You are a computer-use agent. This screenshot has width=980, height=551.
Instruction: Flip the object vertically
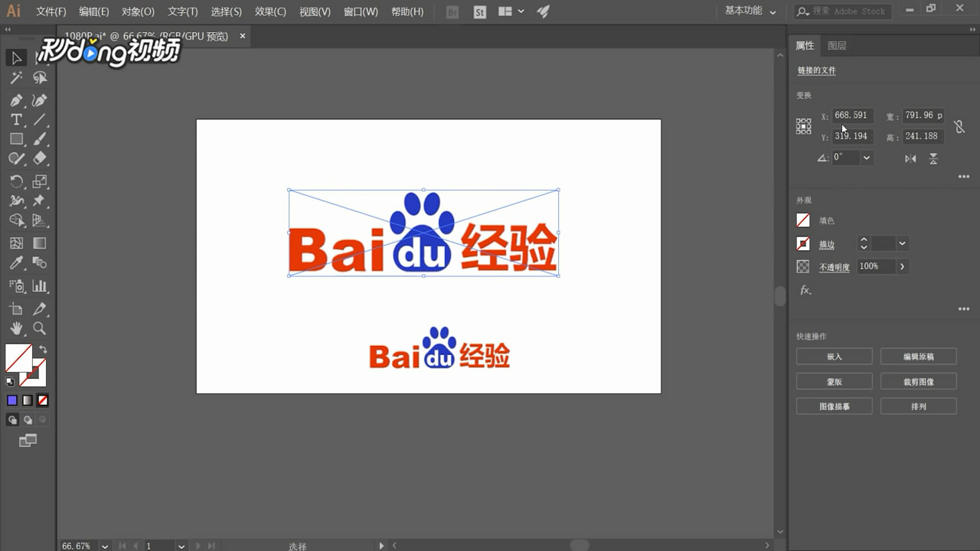933,158
